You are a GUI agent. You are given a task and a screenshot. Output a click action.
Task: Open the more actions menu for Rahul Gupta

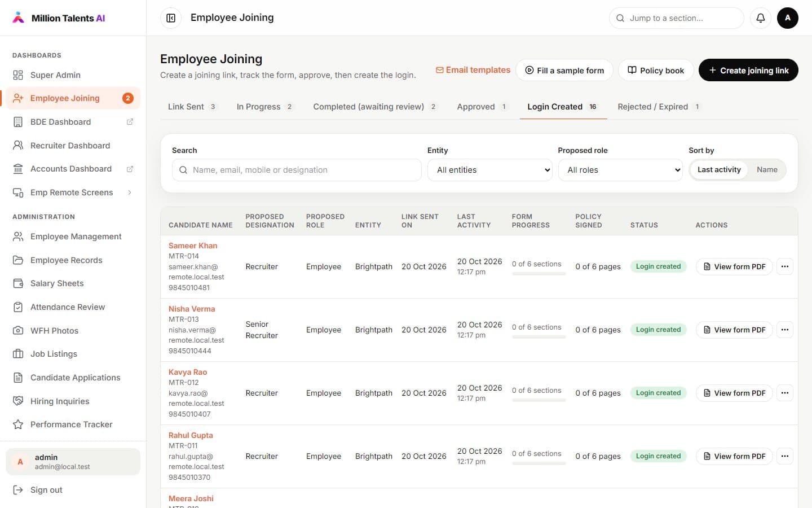pyautogui.click(x=785, y=456)
